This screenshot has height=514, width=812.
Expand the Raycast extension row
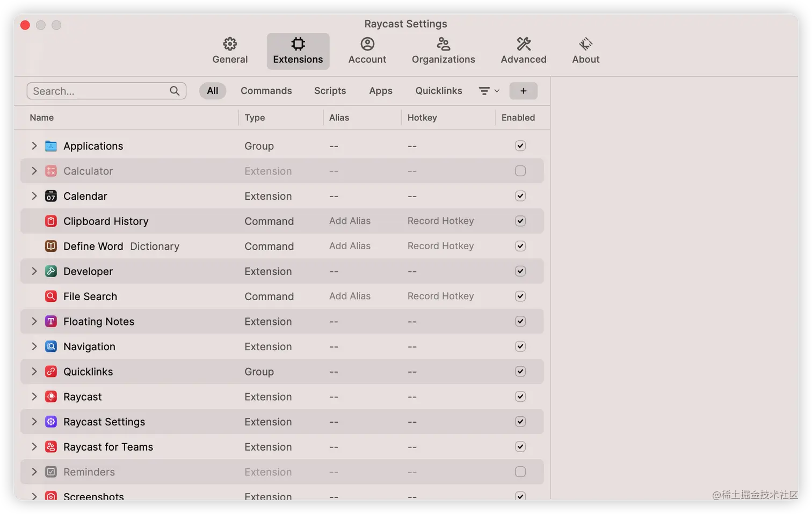tap(34, 396)
